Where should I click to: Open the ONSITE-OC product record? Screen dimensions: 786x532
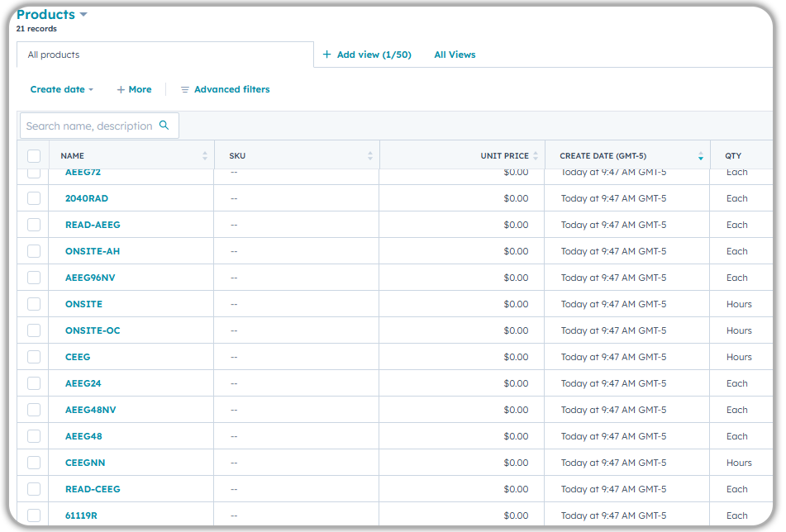coord(93,330)
